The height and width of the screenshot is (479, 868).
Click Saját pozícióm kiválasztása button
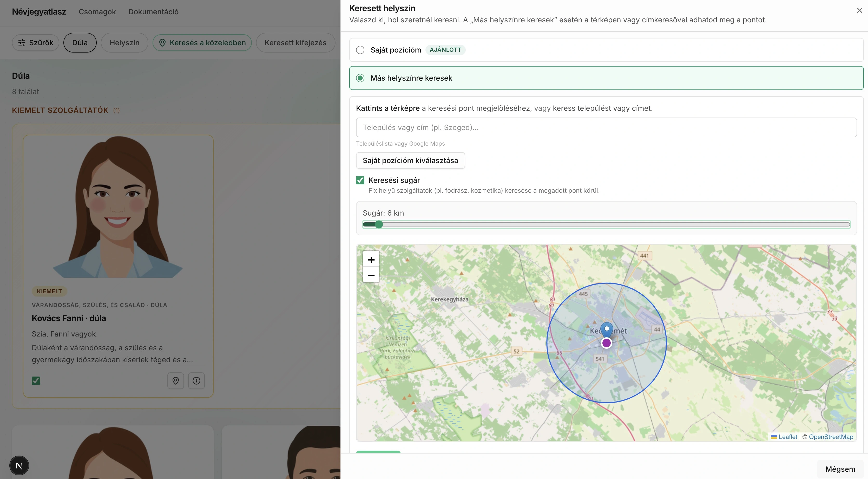(410, 160)
